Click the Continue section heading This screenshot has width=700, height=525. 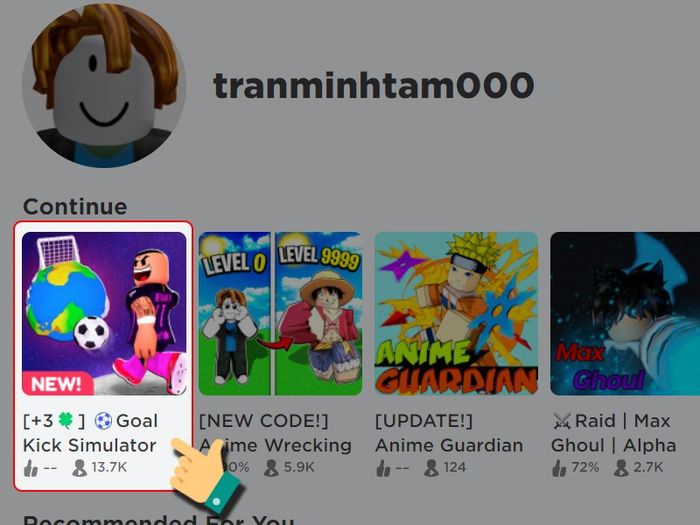[x=75, y=207]
